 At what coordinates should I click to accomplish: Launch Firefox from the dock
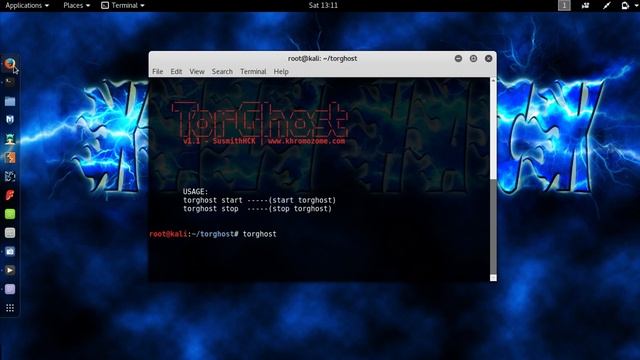click(10, 64)
